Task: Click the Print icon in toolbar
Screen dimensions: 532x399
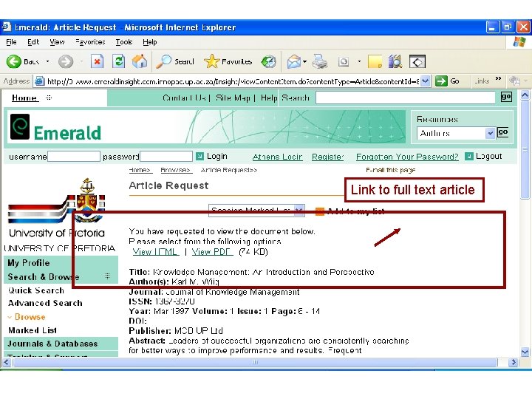Action: (x=320, y=61)
